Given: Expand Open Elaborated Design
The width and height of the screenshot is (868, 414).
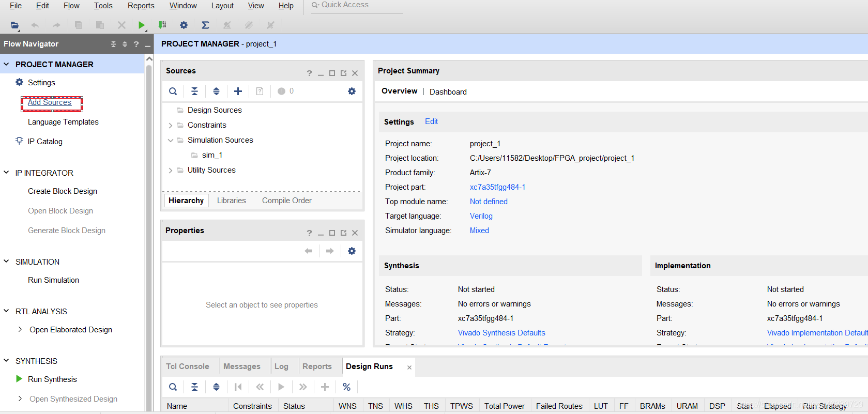Looking at the screenshot, I should [20, 329].
